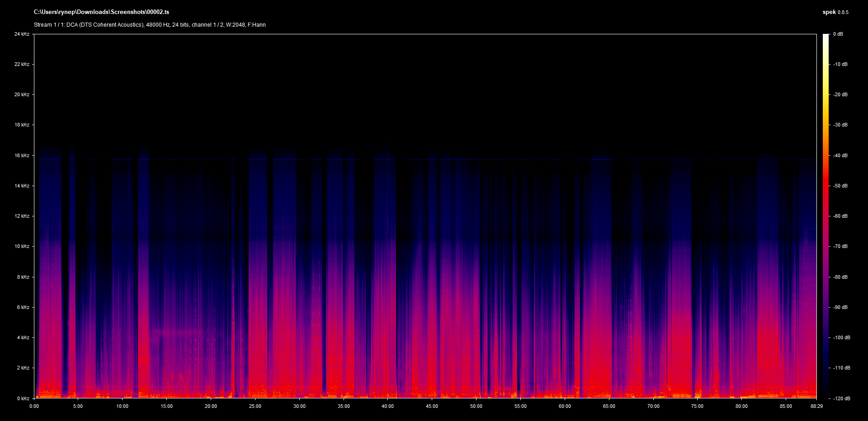
Task: Click the -90 dB scale label
Action: [840, 307]
